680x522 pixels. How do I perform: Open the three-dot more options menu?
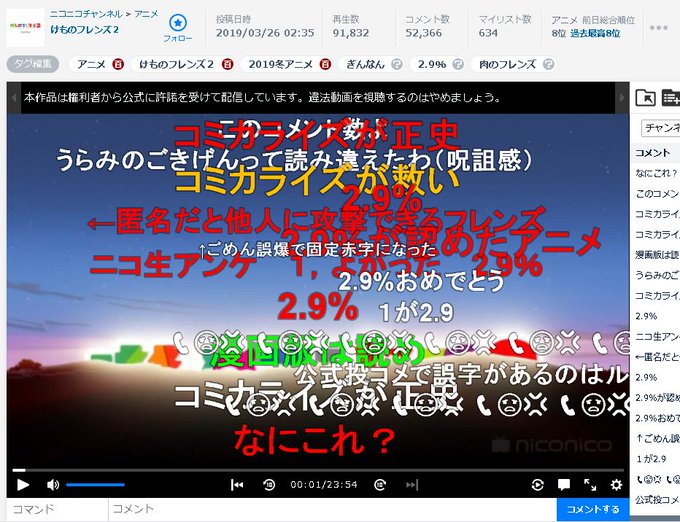[658, 28]
